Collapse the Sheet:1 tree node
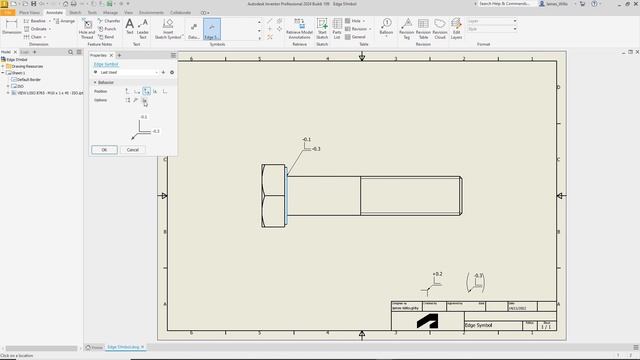 tap(3, 73)
